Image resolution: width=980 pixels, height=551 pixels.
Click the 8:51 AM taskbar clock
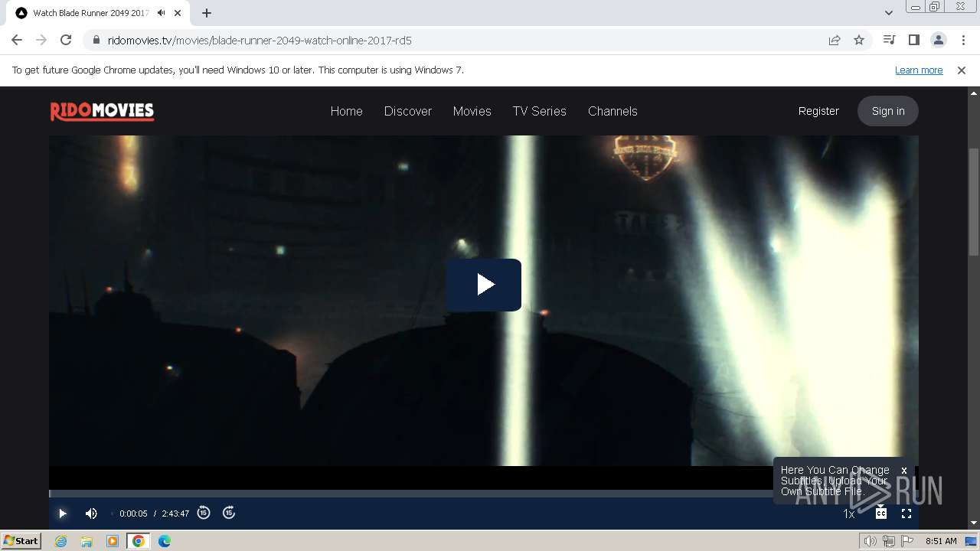click(x=941, y=541)
